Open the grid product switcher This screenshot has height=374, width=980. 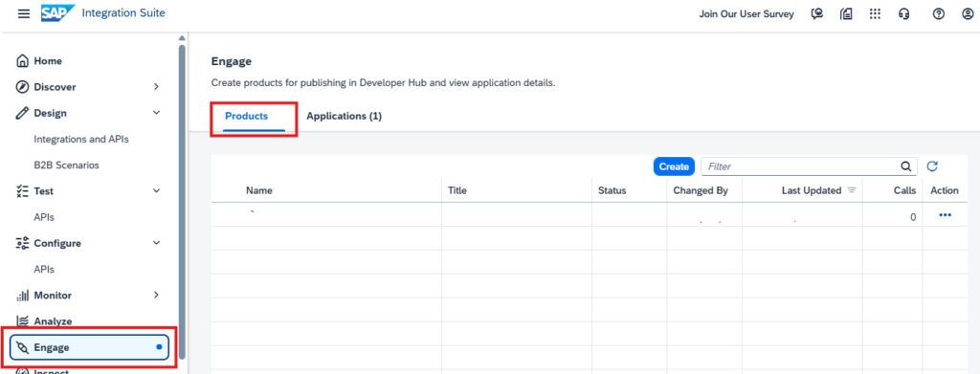coord(875,13)
